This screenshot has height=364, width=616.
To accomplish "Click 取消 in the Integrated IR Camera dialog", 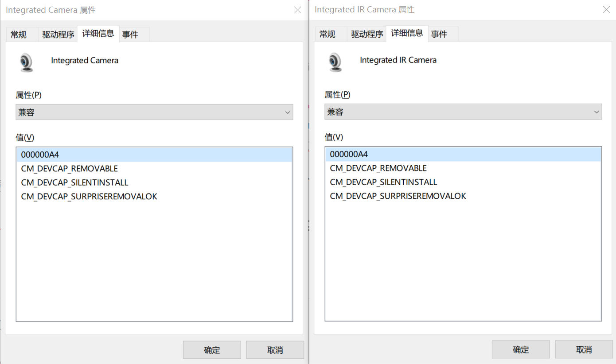I will 584,349.
